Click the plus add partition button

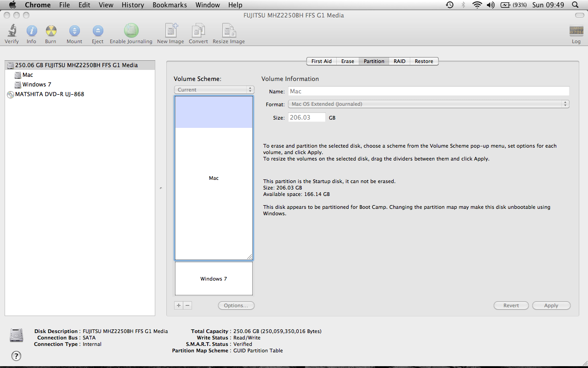[x=179, y=305]
